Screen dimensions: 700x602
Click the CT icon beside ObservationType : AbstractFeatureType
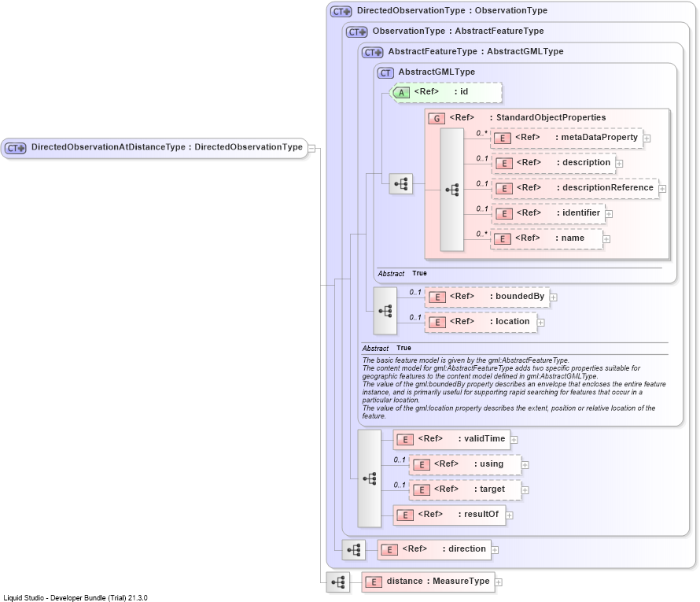click(357, 32)
